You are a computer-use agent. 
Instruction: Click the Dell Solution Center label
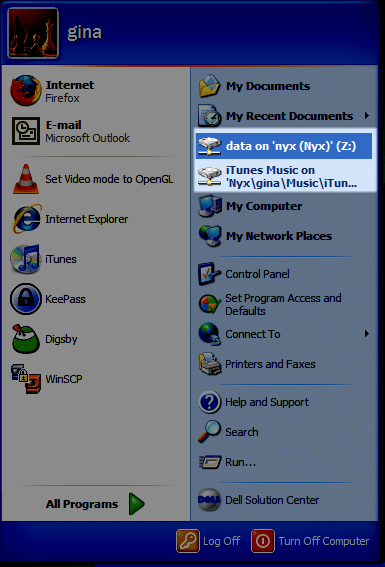[272, 500]
